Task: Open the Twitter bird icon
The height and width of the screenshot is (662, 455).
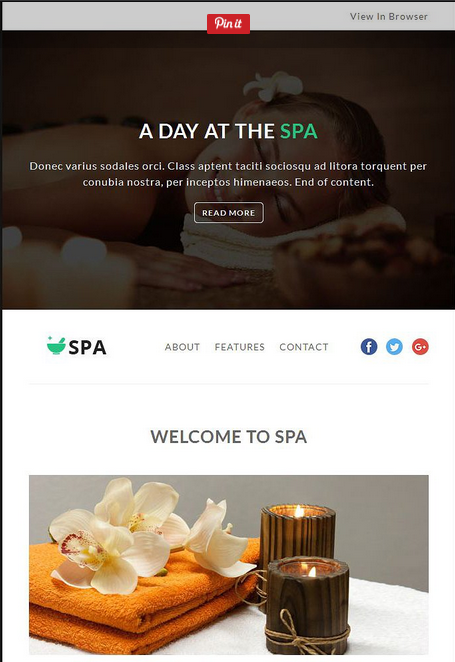Action: pos(394,347)
